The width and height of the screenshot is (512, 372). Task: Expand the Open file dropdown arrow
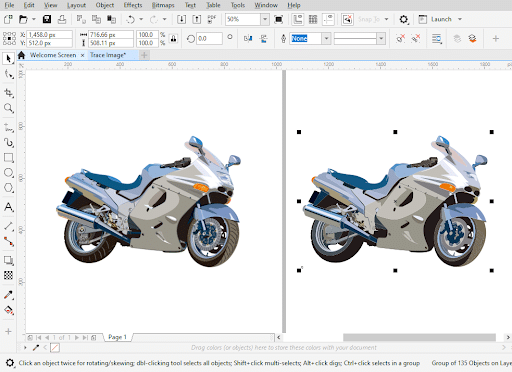point(34,19)
